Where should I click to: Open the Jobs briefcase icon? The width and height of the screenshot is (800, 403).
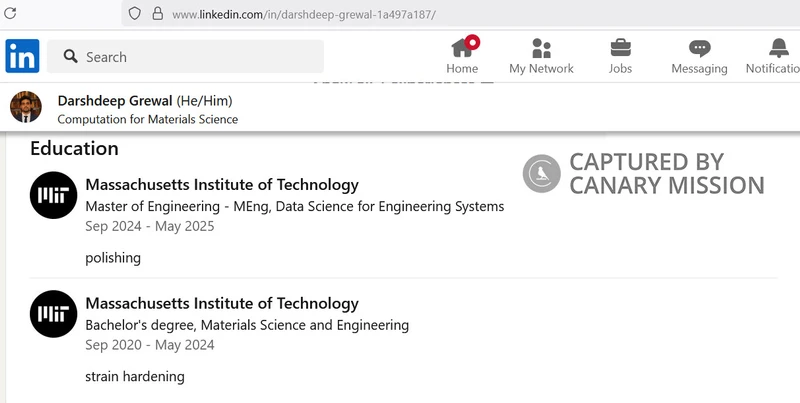620,47
